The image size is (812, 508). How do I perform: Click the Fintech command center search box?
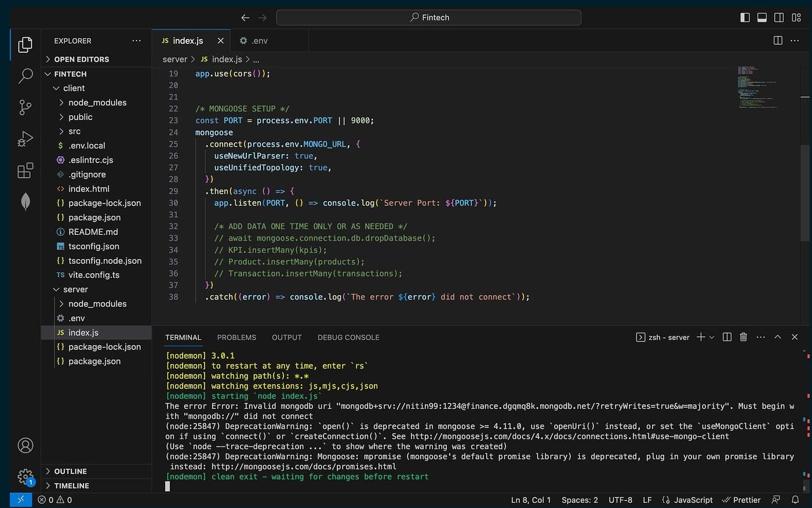click(x=429, y=17)
